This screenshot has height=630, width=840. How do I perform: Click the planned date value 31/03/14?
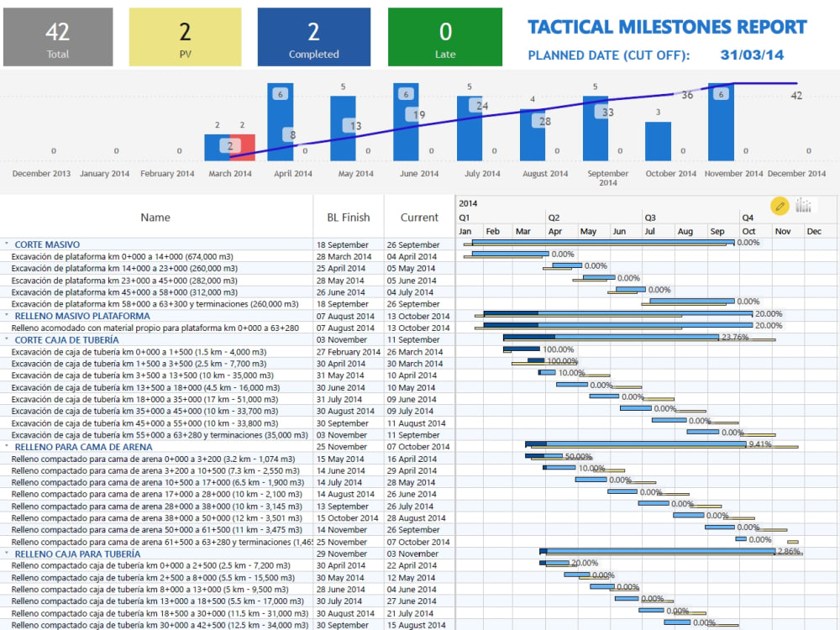(x=752, y=55)
